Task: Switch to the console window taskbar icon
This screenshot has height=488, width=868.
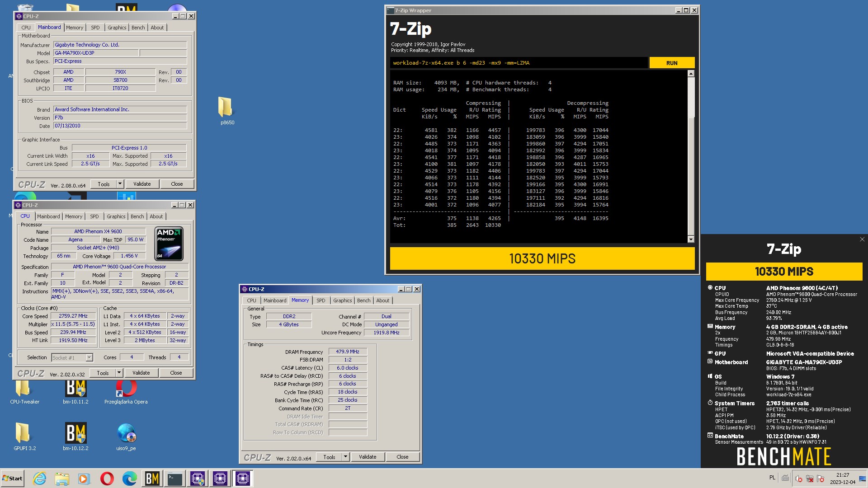Action: tap(175, 478)
